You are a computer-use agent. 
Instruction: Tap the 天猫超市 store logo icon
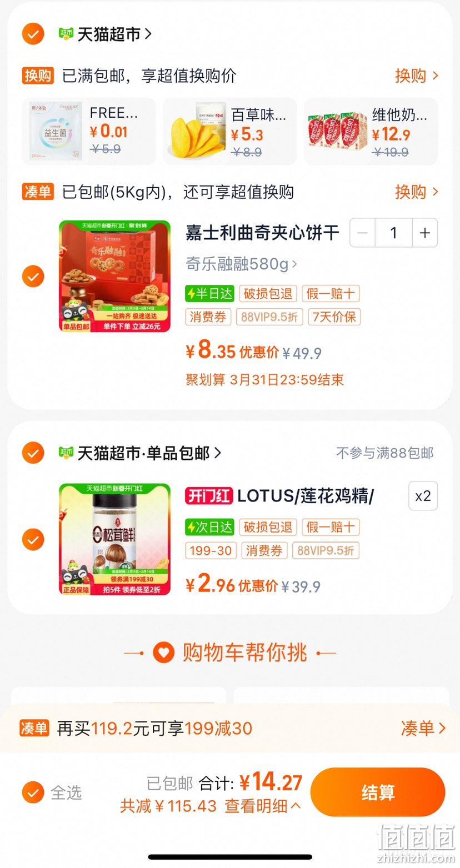[x=66, y=34]
